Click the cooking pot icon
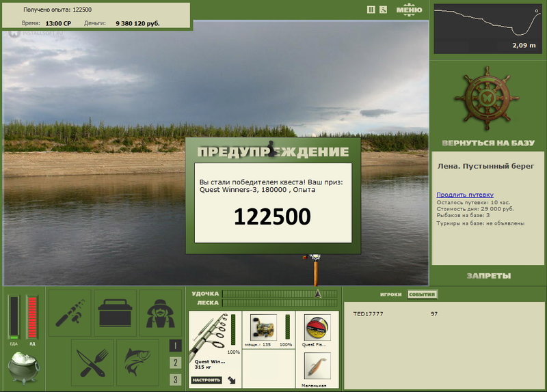This screenshot has width=547, height=392. [x=23, y=367]
